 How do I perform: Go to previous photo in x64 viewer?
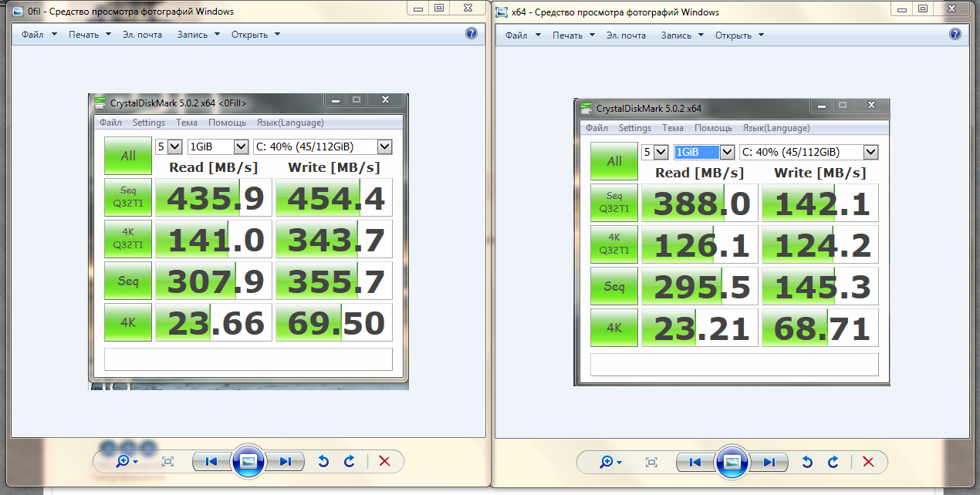click(x=695, y=462)
